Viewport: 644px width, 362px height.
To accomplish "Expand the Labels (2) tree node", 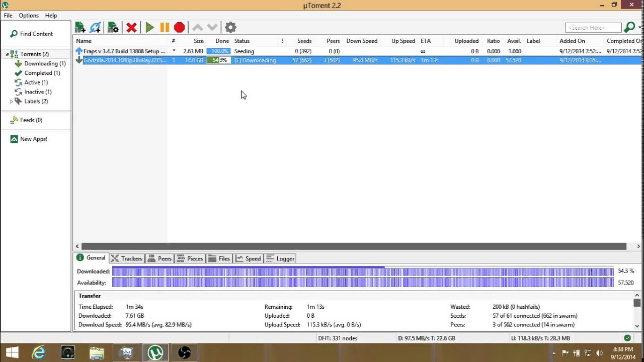I will click(x=12, y=102).
